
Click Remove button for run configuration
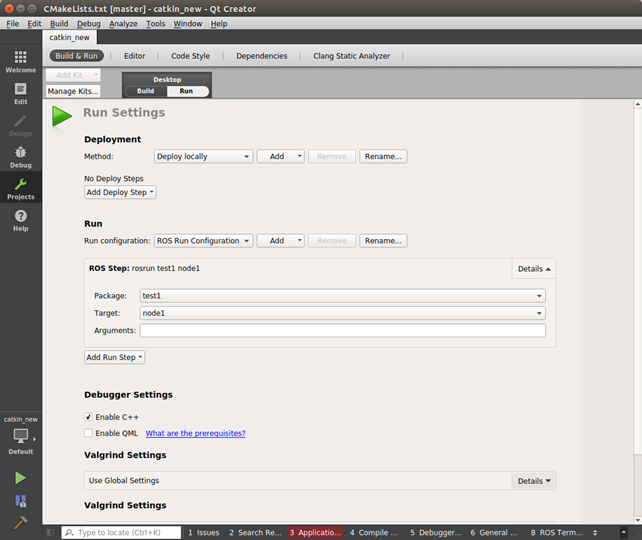tap(332, 241)
